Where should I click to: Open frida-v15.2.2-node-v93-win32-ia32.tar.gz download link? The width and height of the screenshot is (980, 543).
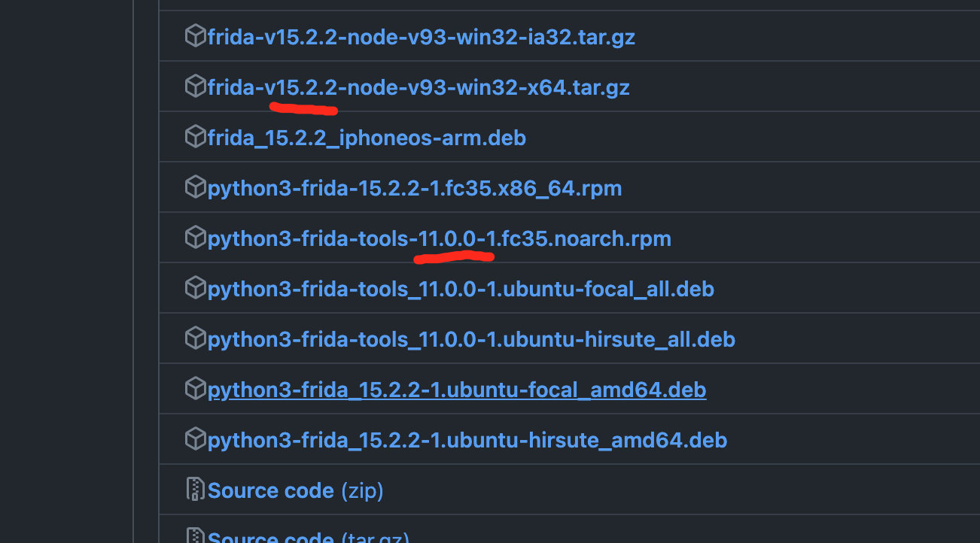tap(422, 37)
